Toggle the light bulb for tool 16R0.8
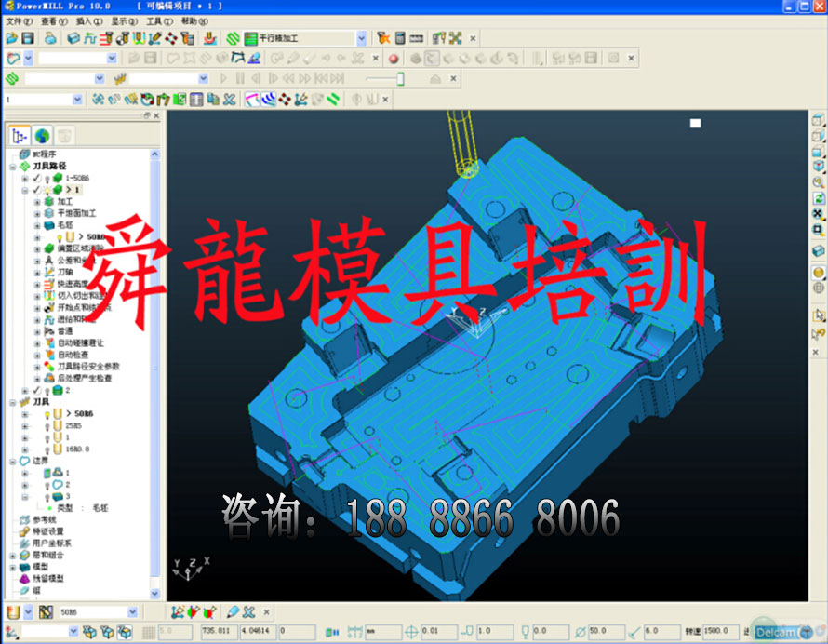 pyautogui.click(x=47, y=449)
